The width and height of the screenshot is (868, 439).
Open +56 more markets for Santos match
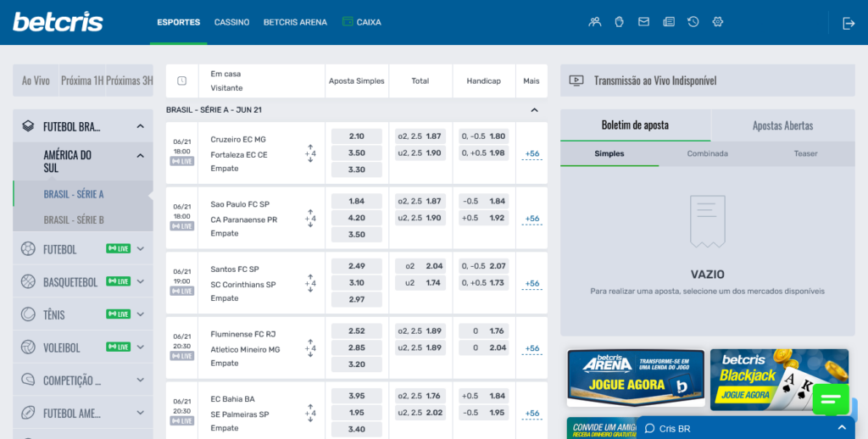point(532,283)
